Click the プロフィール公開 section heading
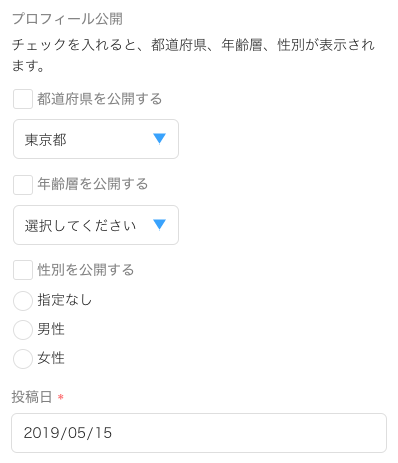This screenshot has height=463, width=398. (x=67, y=19)
